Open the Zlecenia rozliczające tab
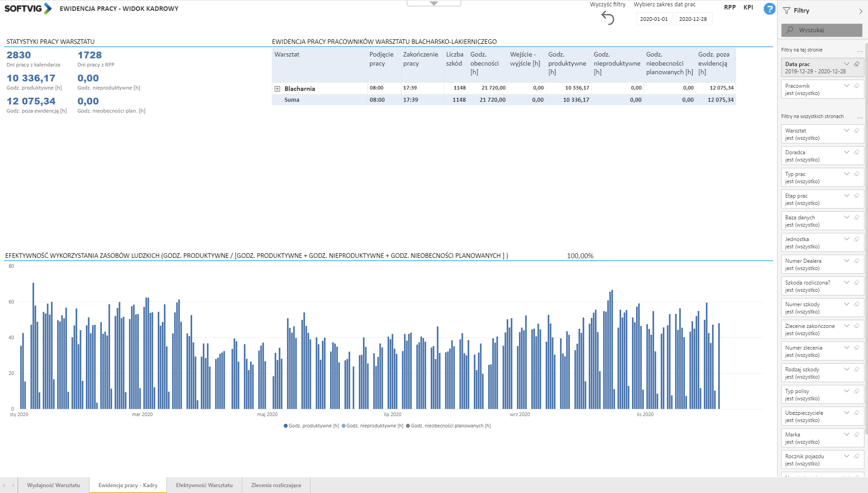This screenshot has height=493, width=868. coord(276,485)
